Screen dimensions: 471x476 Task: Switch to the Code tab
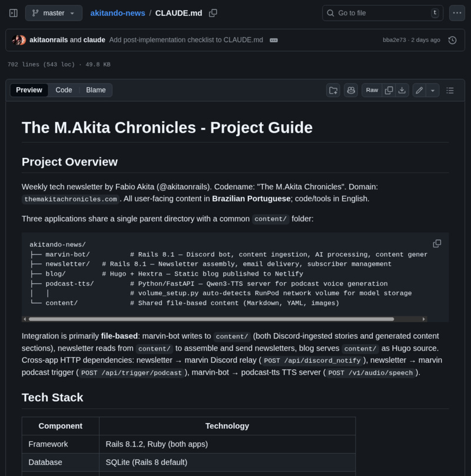(x=64, y=90)
